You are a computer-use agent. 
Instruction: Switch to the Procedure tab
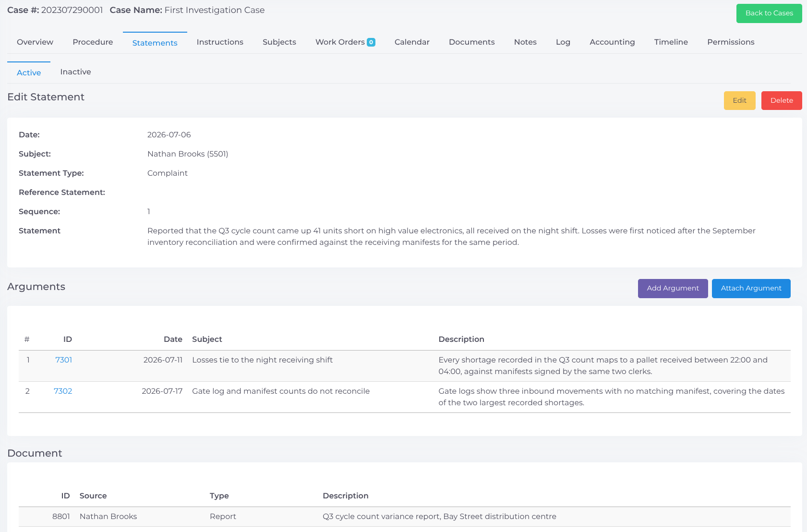tap(93, 42)
